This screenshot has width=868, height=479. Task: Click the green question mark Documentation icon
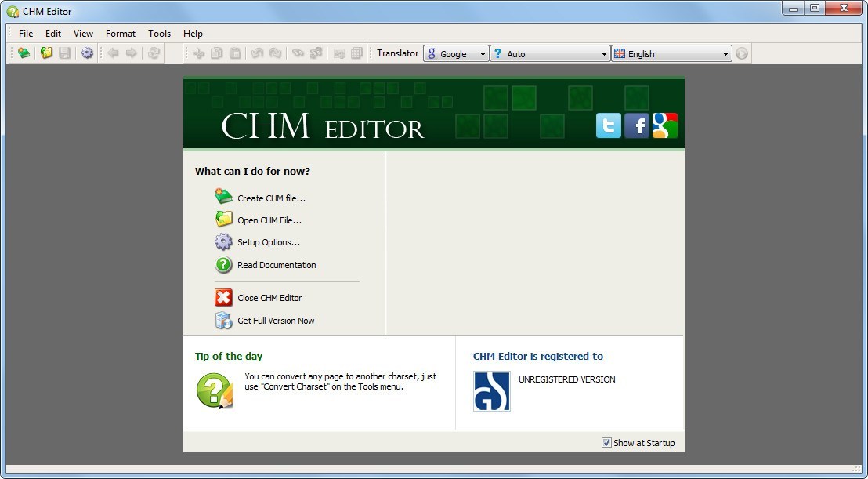[x=223, y=265]
